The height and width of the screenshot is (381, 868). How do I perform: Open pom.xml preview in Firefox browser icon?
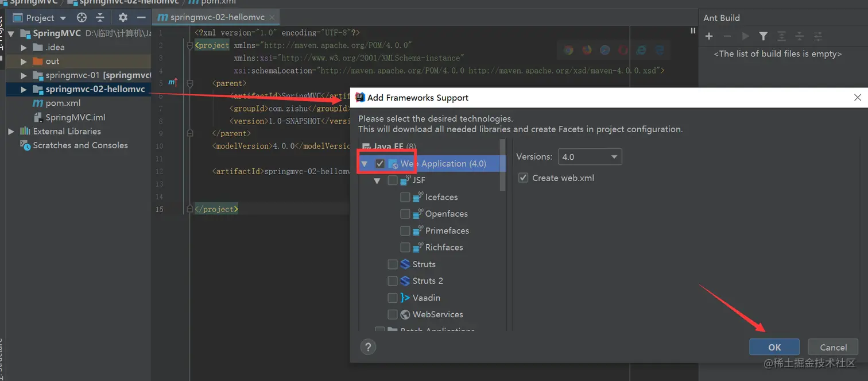point(587,50)
